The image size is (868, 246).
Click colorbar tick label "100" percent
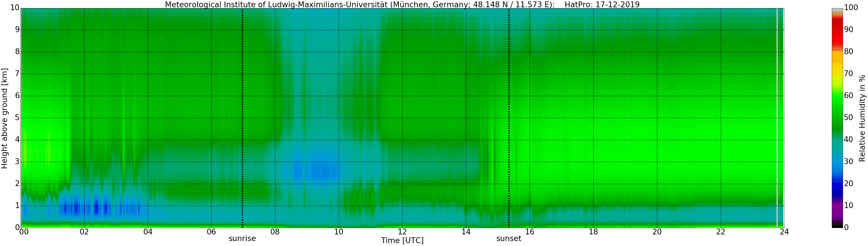(851, 8)
